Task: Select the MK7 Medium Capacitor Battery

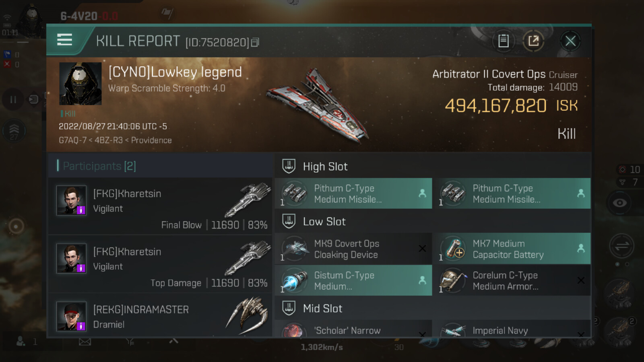Action: [x=514, y=249]
